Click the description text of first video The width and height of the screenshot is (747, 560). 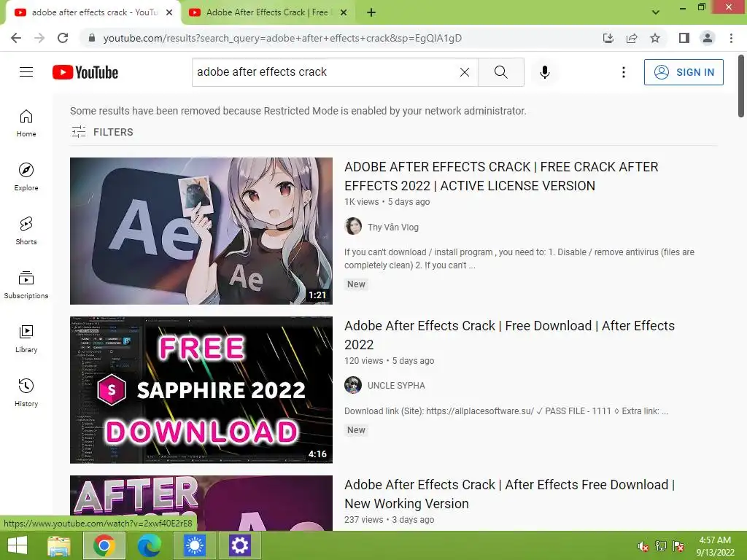[519, 259]
